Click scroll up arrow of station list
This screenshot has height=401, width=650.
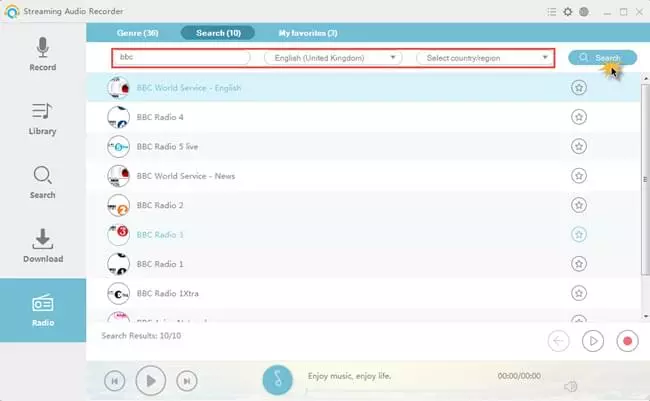pyautogui.click(x=645, y=78)
